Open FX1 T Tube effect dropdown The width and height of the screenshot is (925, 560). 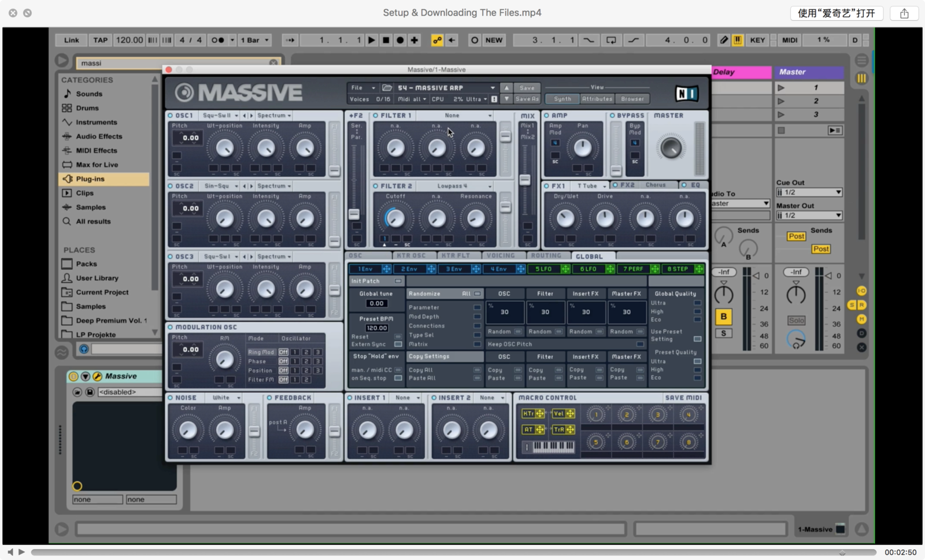point(591,186)
